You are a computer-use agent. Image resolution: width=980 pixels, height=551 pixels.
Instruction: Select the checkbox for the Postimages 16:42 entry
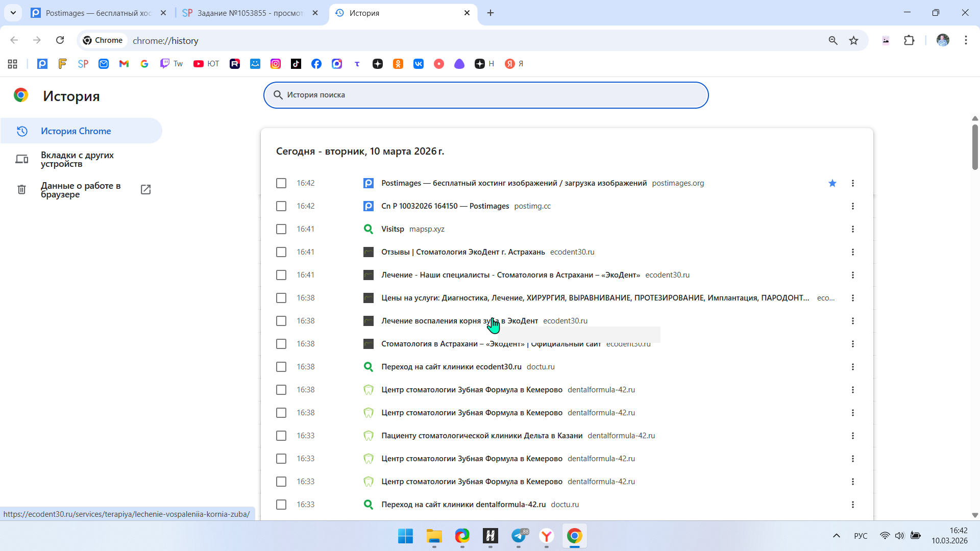point(281,183)
